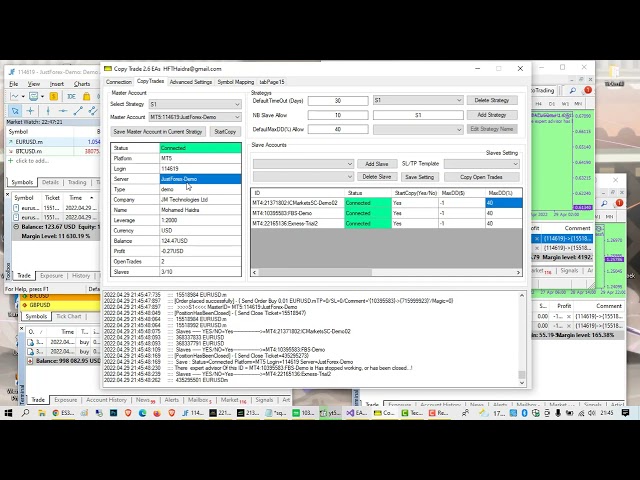Image resolution: width=640 pixels, height=480 pixels.
Task: Switch to the Symbol Mapping tab
Action: pyautogui.click(x=236, y=82)
